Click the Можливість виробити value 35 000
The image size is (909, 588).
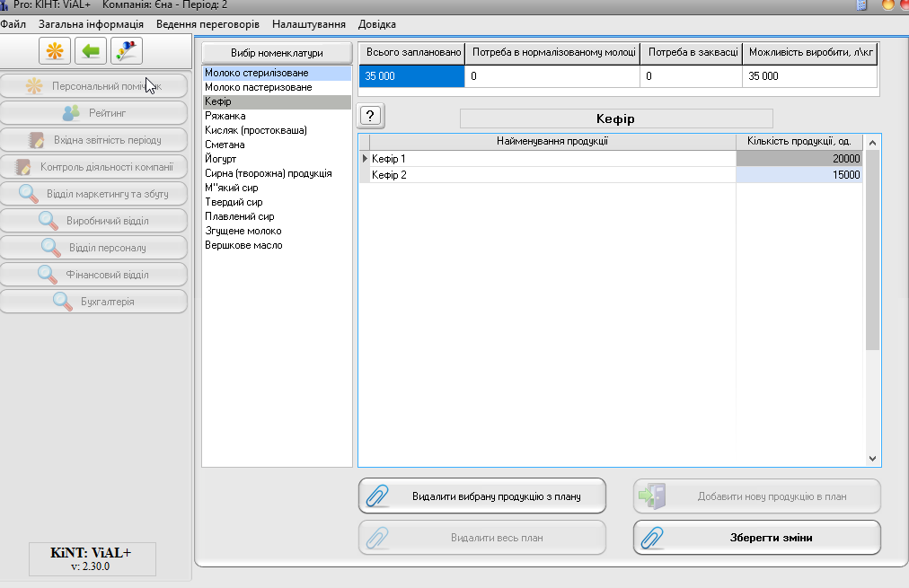[x=809, y=76]
